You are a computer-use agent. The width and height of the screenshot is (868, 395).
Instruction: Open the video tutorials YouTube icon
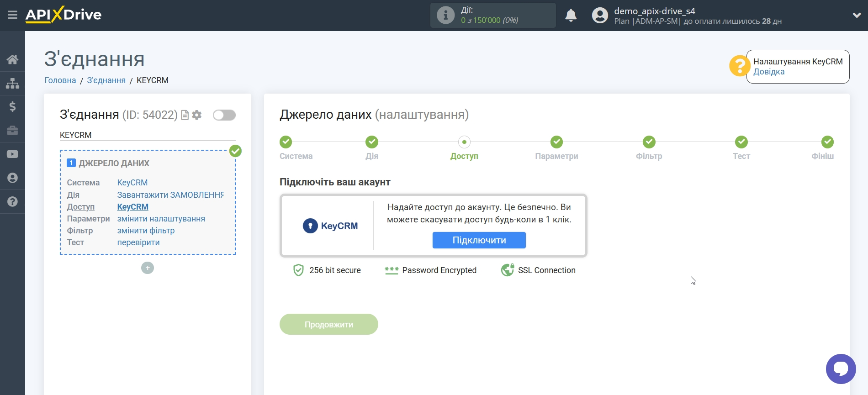(x=12, y=154)
